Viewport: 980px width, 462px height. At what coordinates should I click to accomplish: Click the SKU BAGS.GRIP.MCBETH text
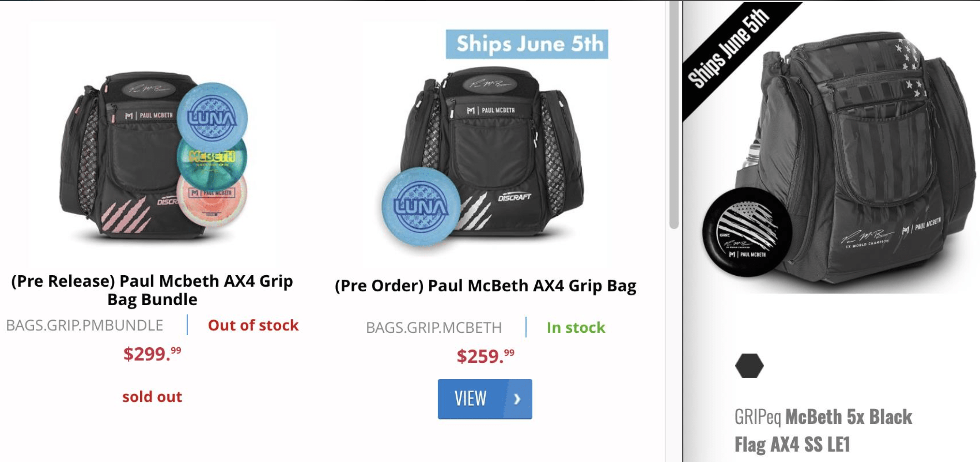pos(434,327)
